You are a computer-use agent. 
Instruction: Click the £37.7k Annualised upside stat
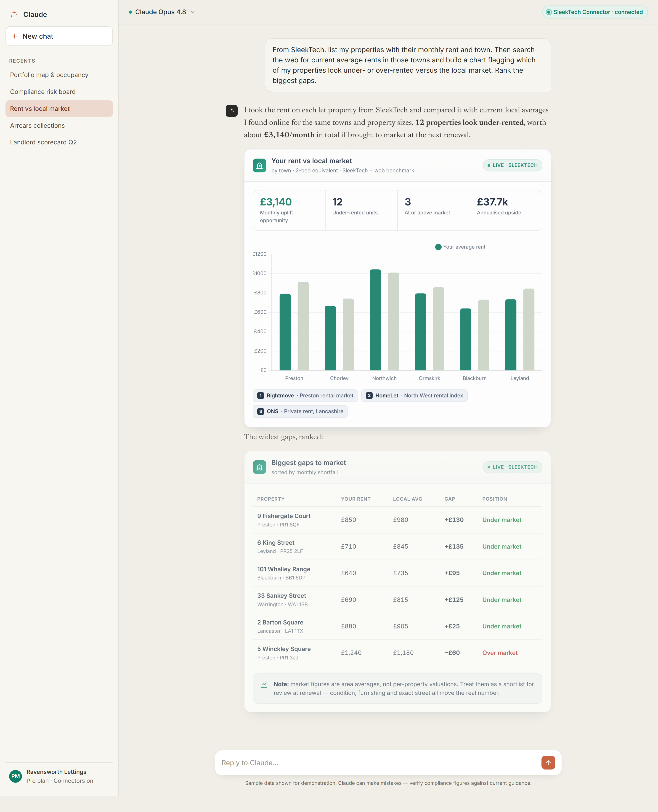pyautogui.click(x=506, y=210)
